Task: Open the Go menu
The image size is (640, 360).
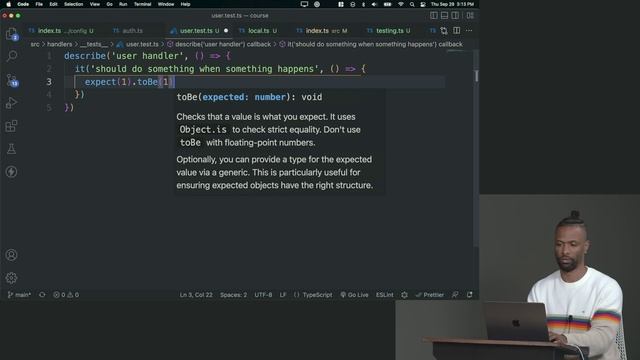Action: [109, 4]
